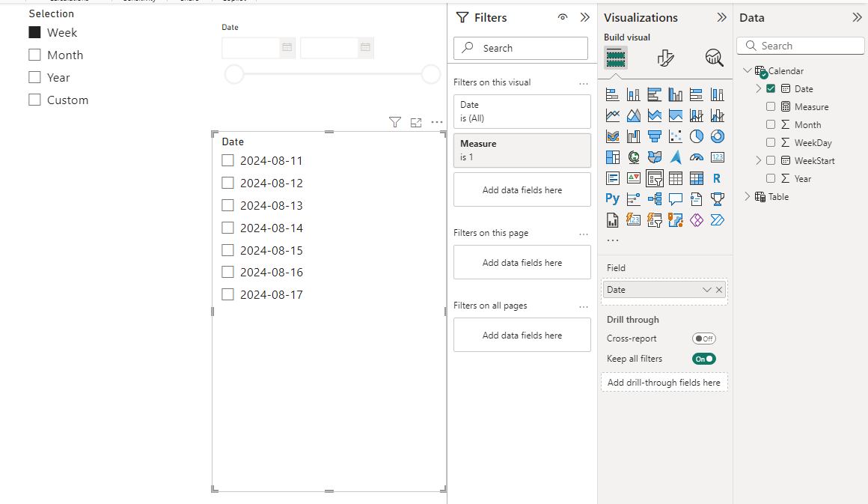Select the filled map visual
The height and width of the screenshot is (504, 868).
(x=654, y=157)
